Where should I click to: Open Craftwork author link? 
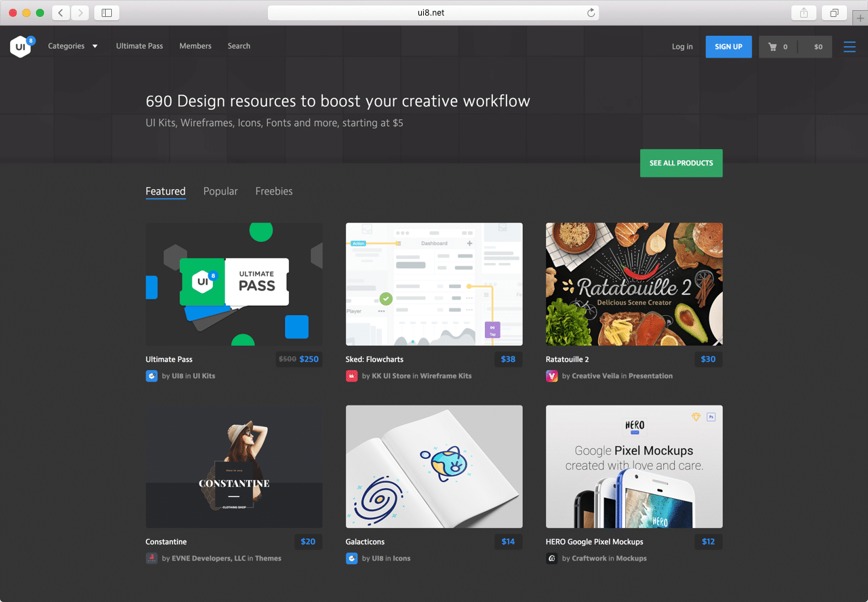pos(589,558)
